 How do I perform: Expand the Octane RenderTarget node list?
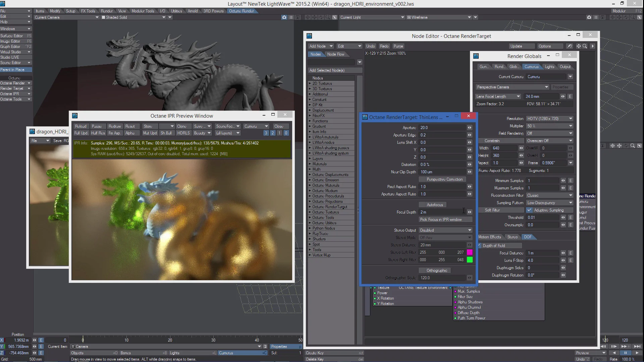pos(310,206)
